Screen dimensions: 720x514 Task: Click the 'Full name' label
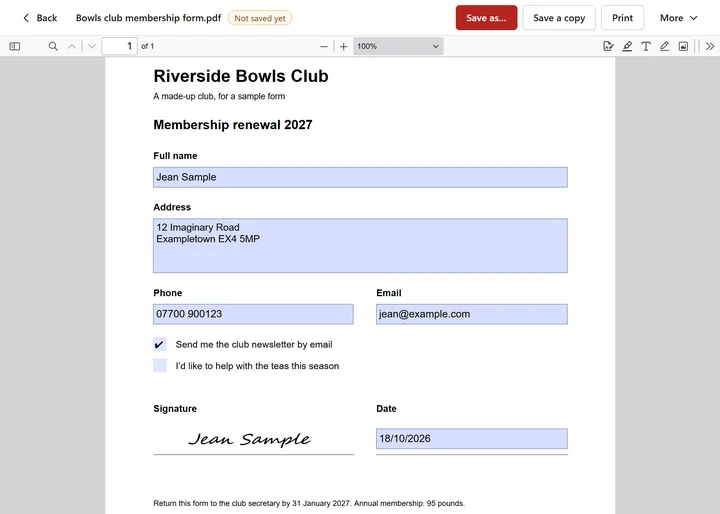pyautogui.click(x=175, y=156)
